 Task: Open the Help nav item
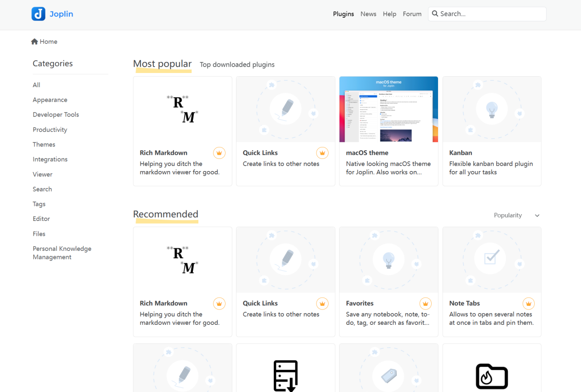point(389,14)
